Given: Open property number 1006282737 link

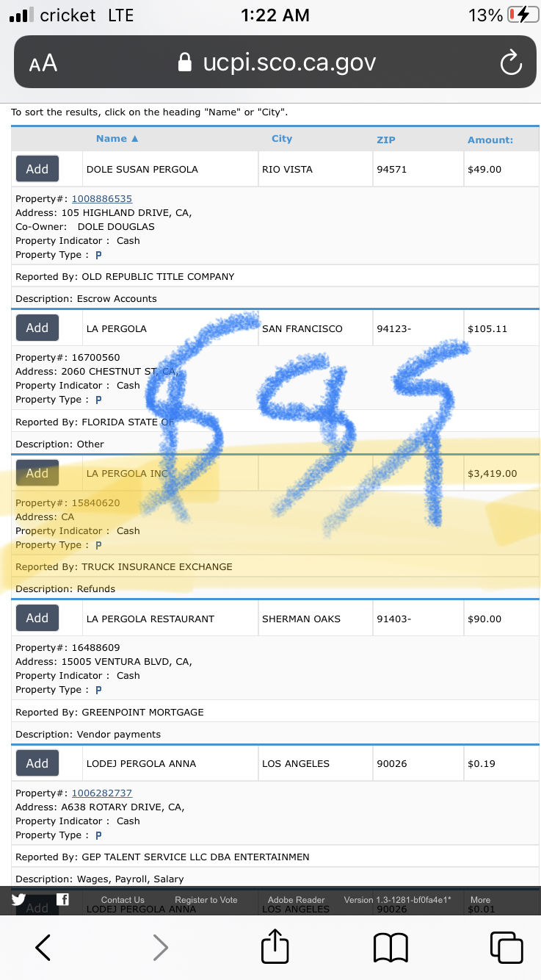Looking at the screenshot, I should pyautogui.click(x=102, y=793).
